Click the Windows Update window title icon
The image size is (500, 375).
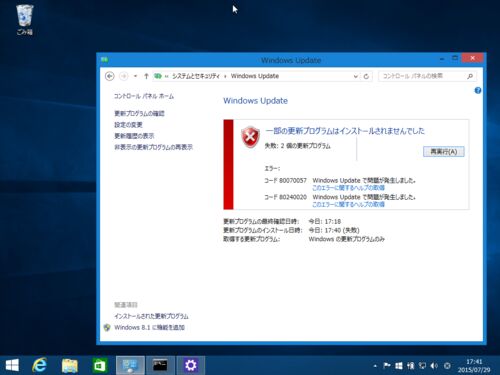point(105,60)
